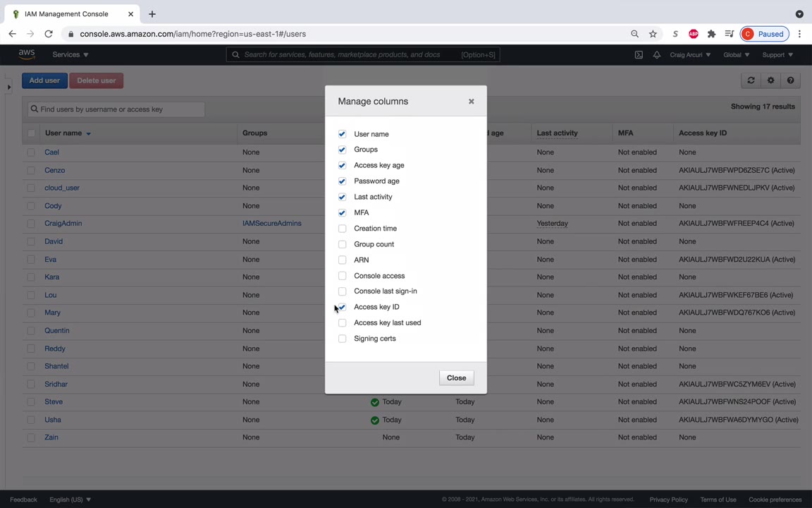Click the S extension icon in toolbar

(x=675, y=34)
